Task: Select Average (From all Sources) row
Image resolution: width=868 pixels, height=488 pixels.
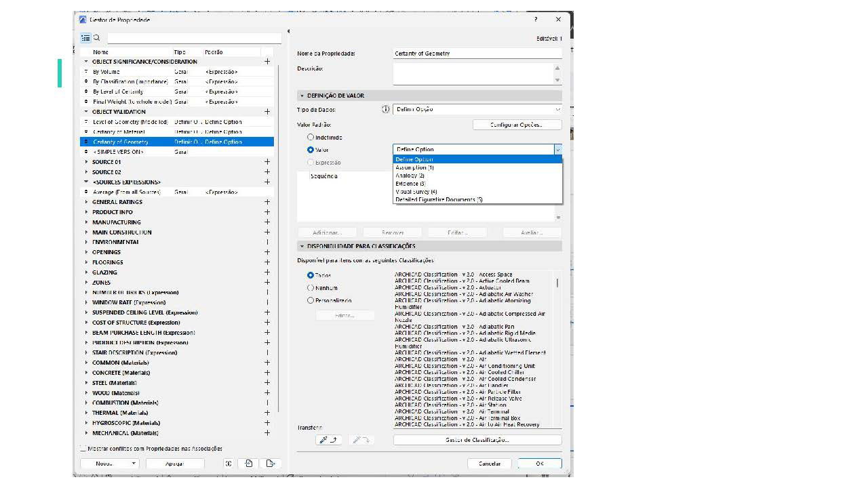Action: click(177, 192)
